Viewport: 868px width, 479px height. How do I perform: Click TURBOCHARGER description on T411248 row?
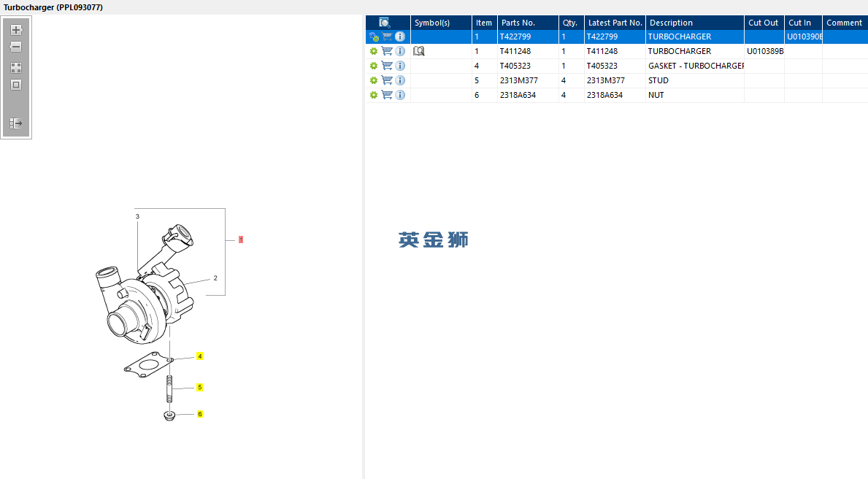tap(680, 51)
